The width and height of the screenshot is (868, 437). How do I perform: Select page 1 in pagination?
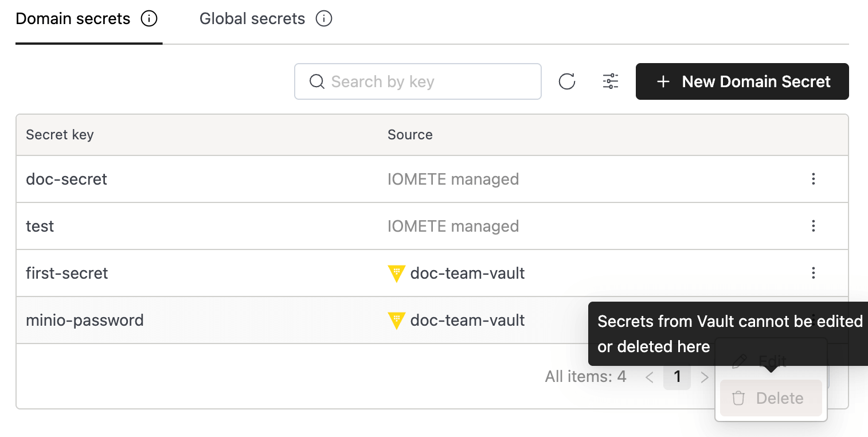[677, 376]
